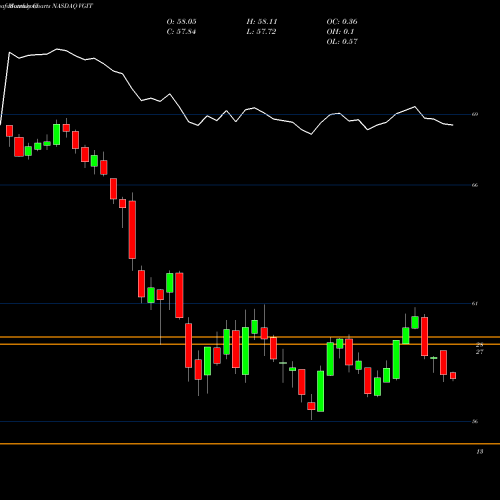Click the 56 price axis label
Image resolution: width=500 pixels, height=500 pixels.
475,421
